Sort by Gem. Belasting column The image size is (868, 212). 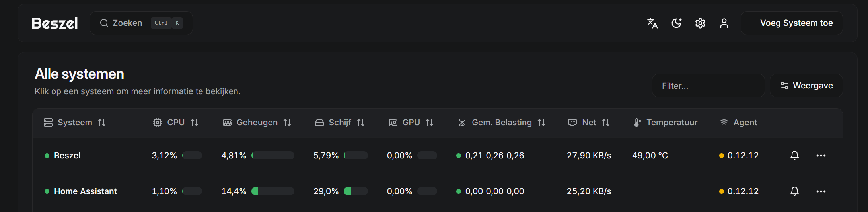pos(502,123)
